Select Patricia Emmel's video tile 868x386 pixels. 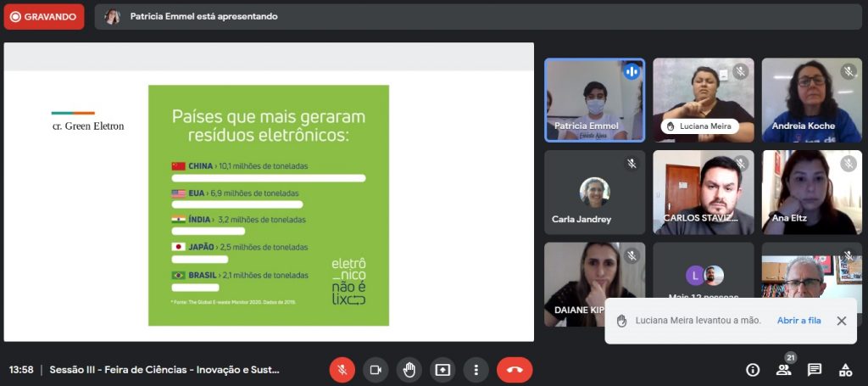tap(594, 99)
